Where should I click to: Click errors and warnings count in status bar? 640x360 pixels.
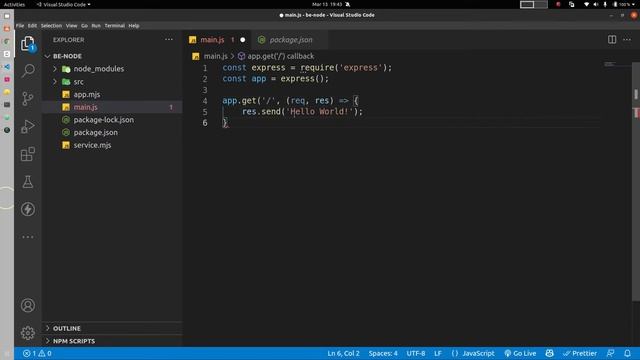tap(37, 353)
